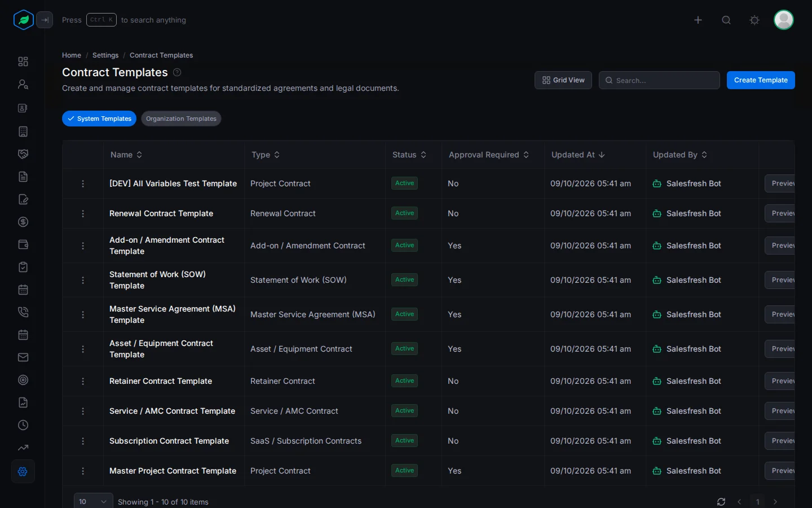Screen dimensions: 812x508
Task: Go to Home in the breadcrumb
Action: pos(72,55)
